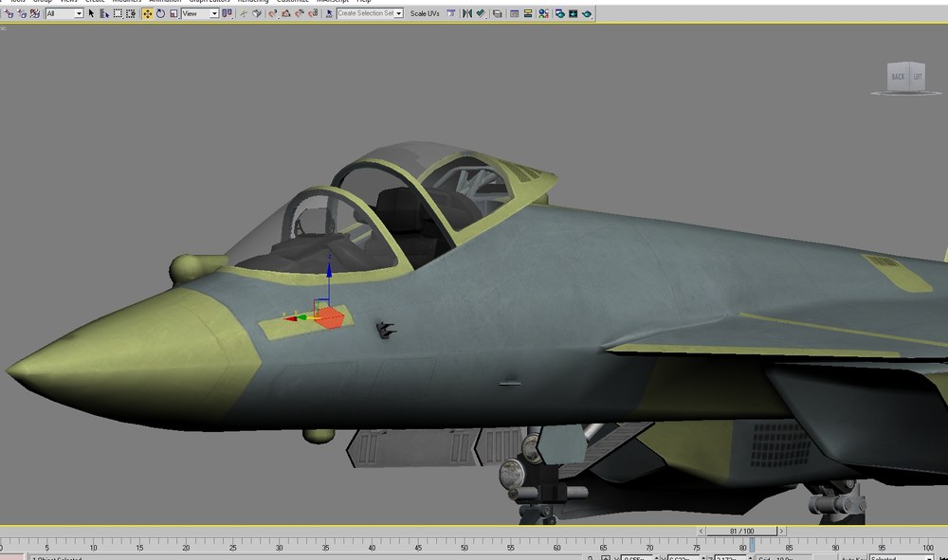Click the green Y axis gizmo arrow
The width and height of the screenshot is (948, 560).
[x=301, y=316]
